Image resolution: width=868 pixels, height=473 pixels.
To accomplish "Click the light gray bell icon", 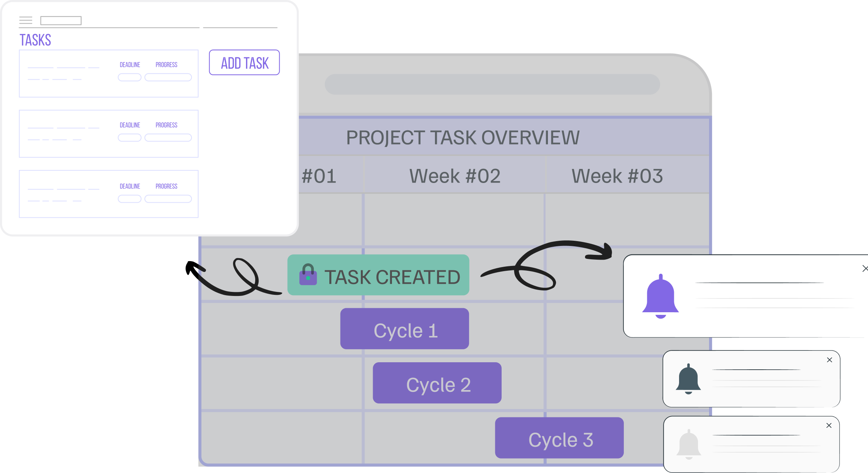I will coord(688,444).
